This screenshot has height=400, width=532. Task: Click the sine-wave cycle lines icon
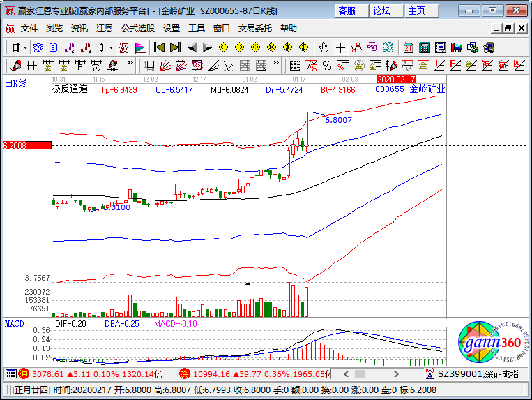(x=406, y=65)
